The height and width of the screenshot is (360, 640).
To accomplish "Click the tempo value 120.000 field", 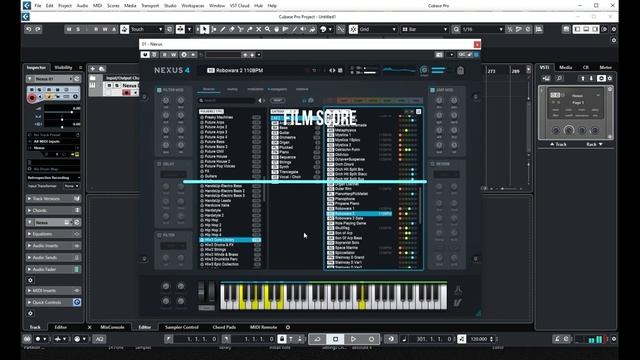I will (479, 339).
